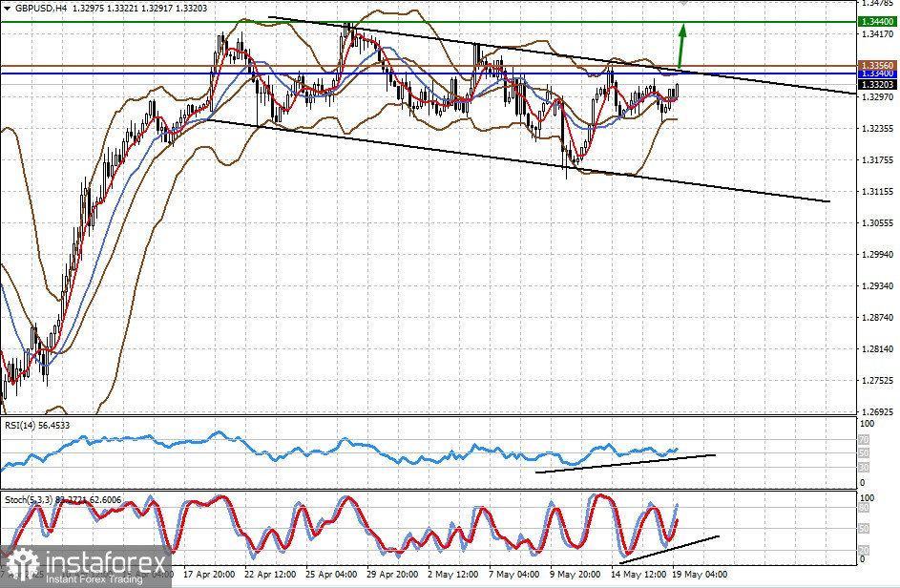Click the 22 Apr 12:00 time label
The height and width of the screenshot is (588, 900).
coord(270,575)
